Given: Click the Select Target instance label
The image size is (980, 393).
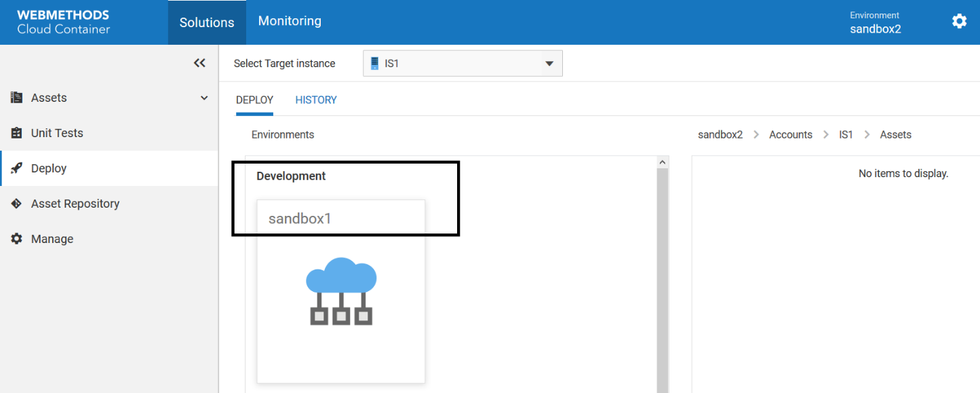Looking at the screenshot, I should 285,63.
